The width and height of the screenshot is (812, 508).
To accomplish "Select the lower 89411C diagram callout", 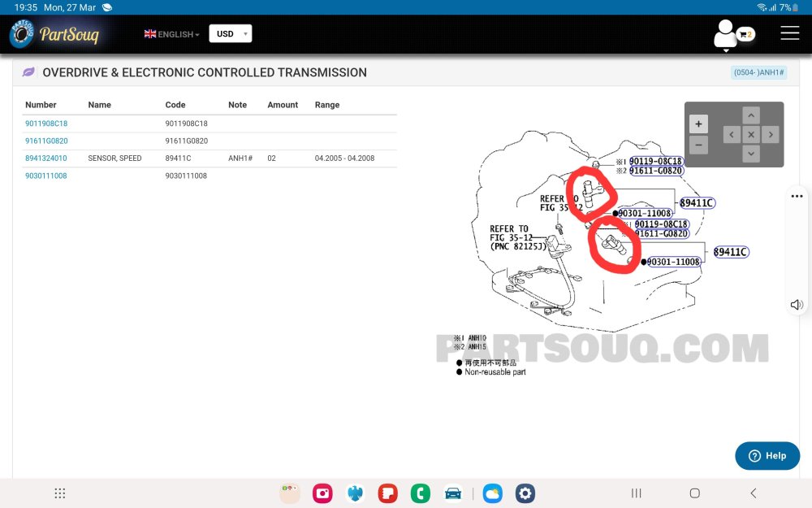I will pos(731,252).
